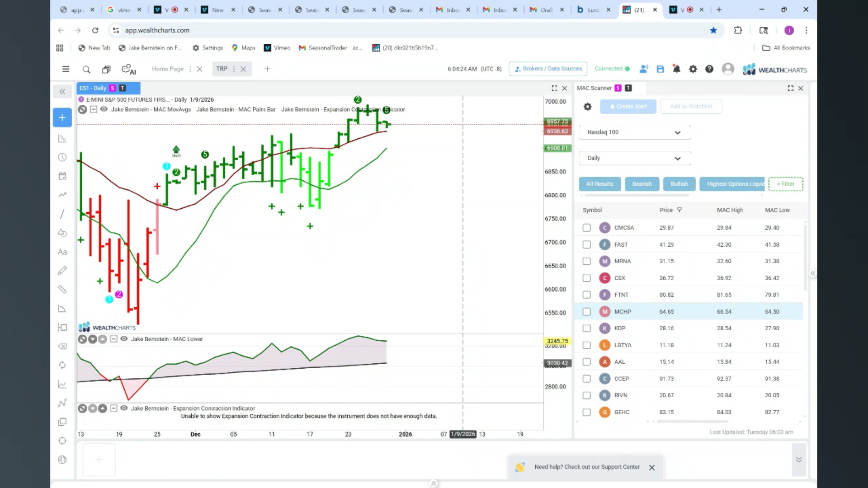Open the MAC Scanner settings gear
The image size is (868, 488).
point(587,107)
